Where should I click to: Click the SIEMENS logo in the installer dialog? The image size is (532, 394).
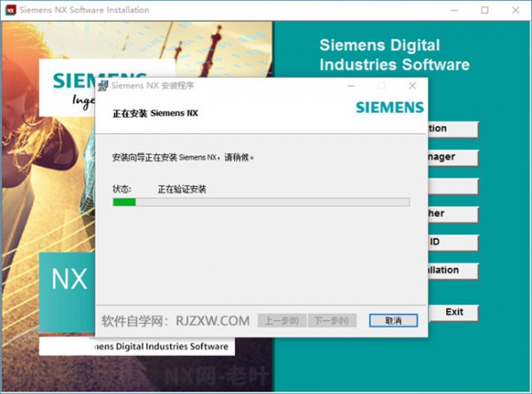click(390, 107)
